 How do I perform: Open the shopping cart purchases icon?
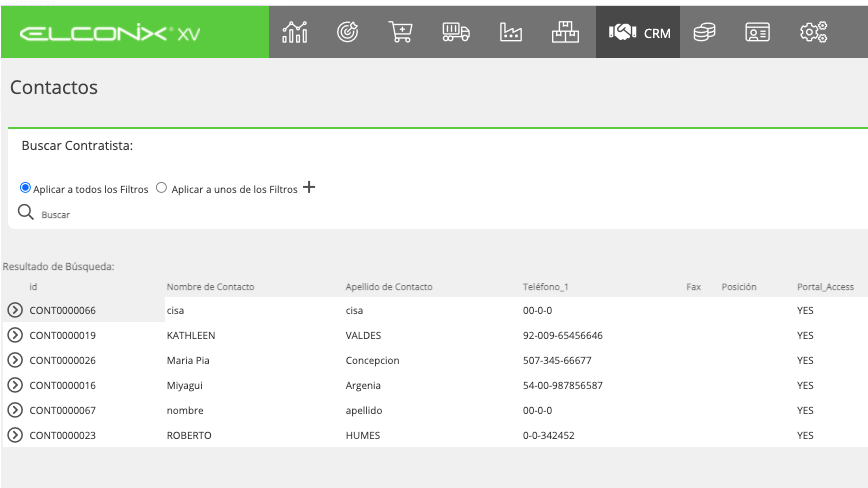click(400, 32)
